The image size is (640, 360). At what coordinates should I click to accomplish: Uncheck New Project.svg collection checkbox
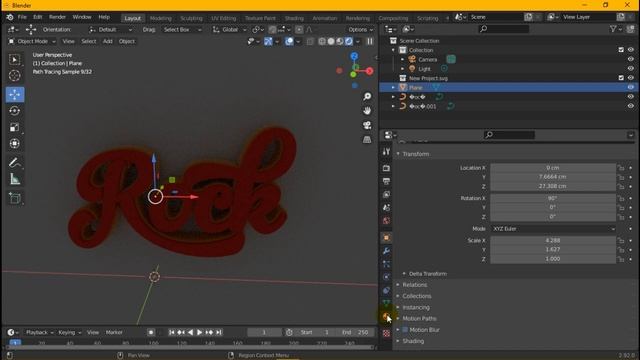[621, 78]
